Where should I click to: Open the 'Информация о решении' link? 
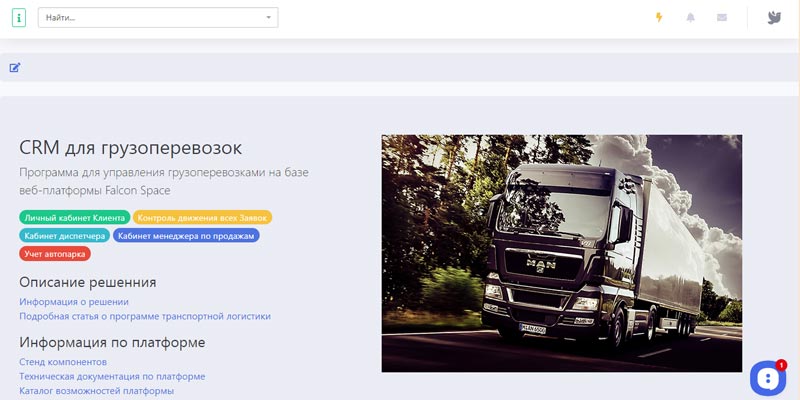point(74,302)
